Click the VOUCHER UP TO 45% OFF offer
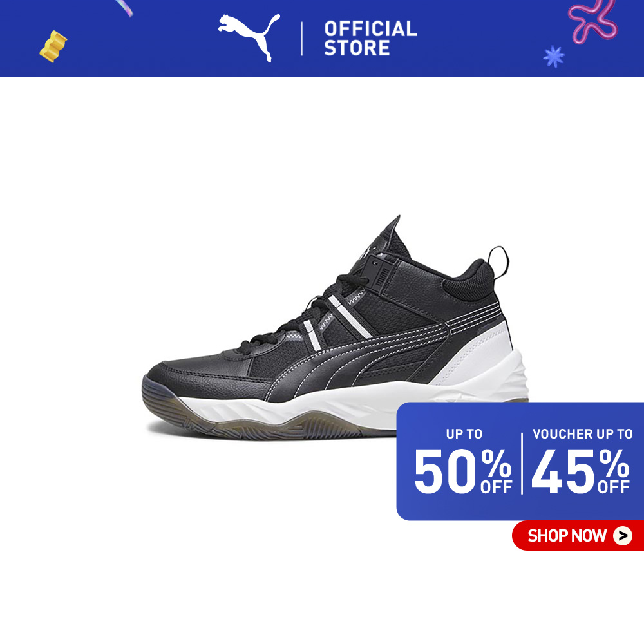This screenshot has width=644, height=644. tap(581, 461)
